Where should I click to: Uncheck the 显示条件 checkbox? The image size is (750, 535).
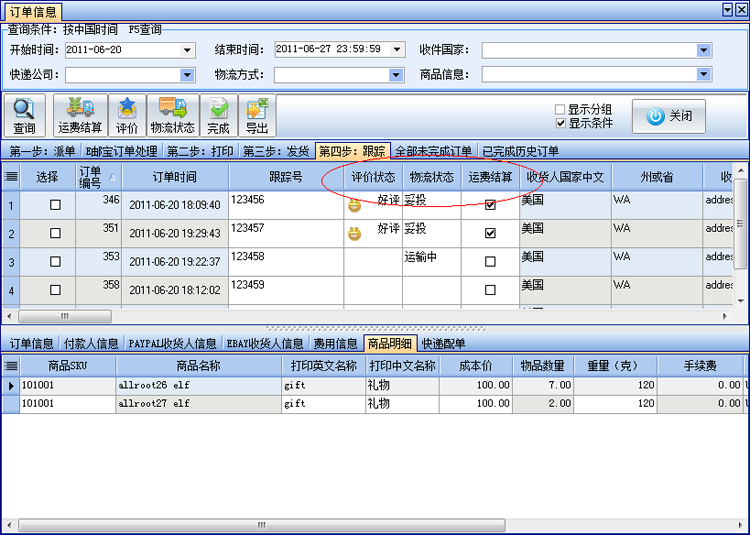(560, 123)
